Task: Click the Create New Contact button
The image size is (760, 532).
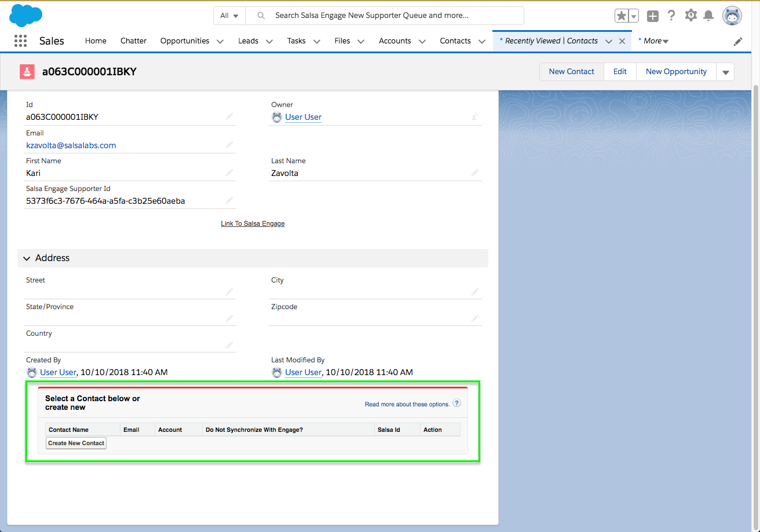Action: click(x=76, y=443)
